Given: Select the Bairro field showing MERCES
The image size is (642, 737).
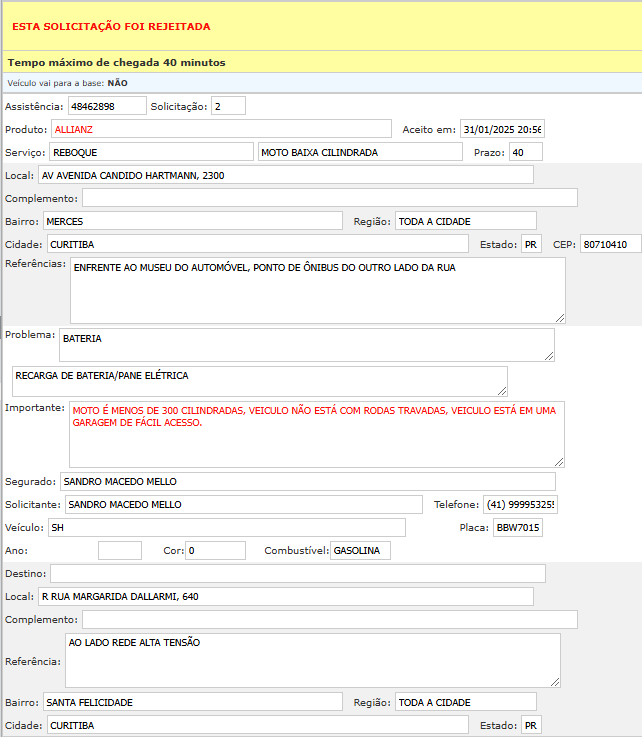Looking at the screenshot, I should coord(193,220).
